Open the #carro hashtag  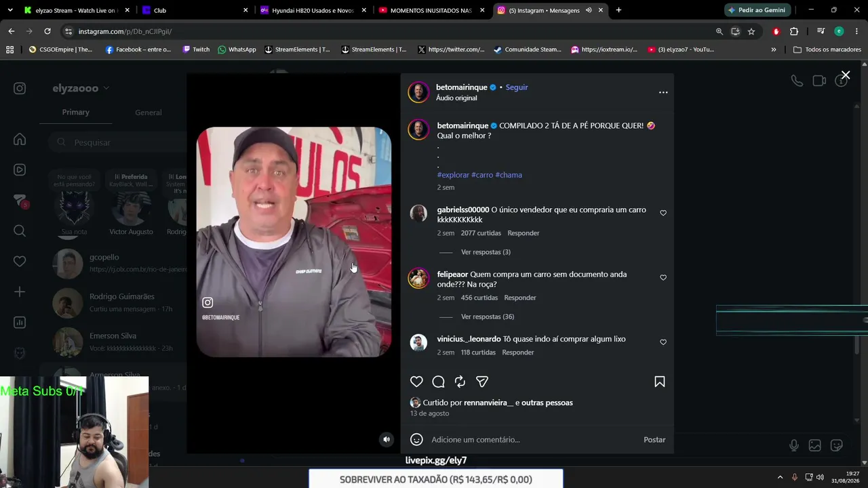coord(482,175)
